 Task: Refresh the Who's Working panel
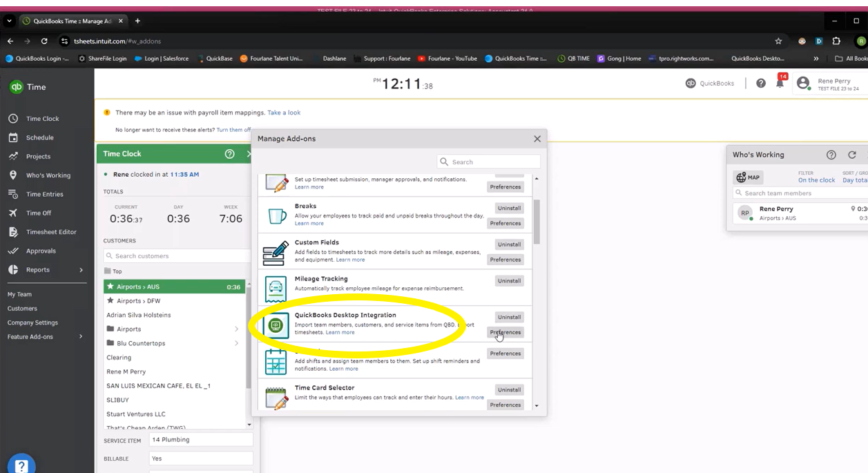coord(851,155)
